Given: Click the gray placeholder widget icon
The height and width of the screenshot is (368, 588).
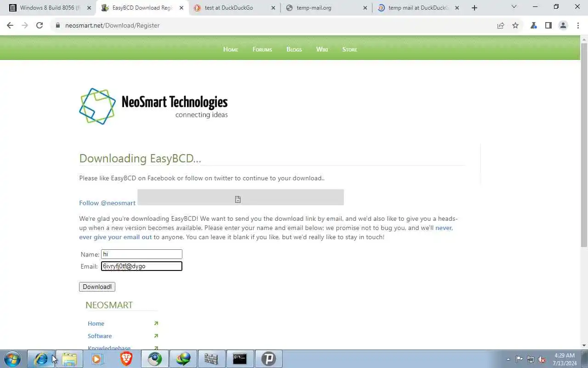Looking at the screenshot, I should click(x=237, y=199).
